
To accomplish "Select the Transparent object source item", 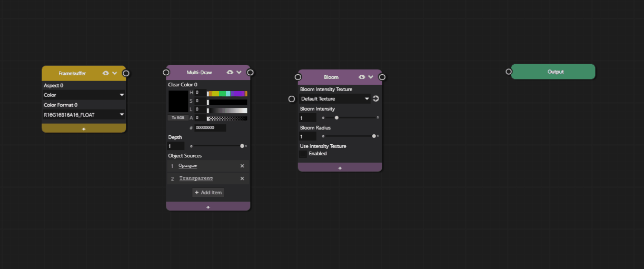I will 196,178.
